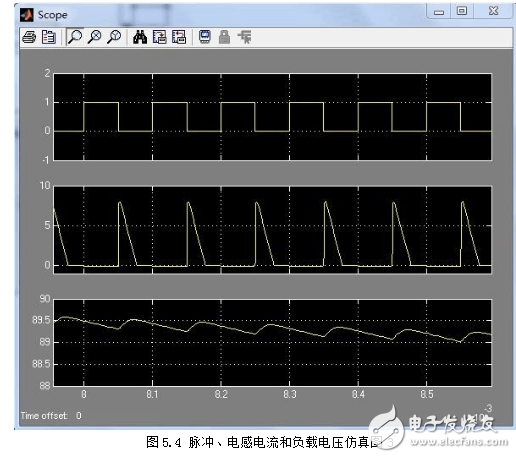Click the load voltage bottom plot

[x=272, y=343]
